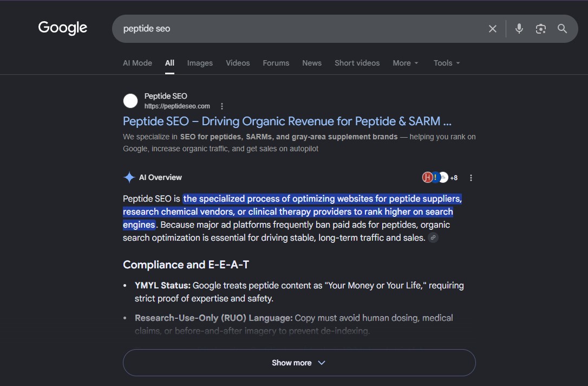Open result options menu beside peptideseo.com
The width and height of the screenshot is (588, 386).
222,106
